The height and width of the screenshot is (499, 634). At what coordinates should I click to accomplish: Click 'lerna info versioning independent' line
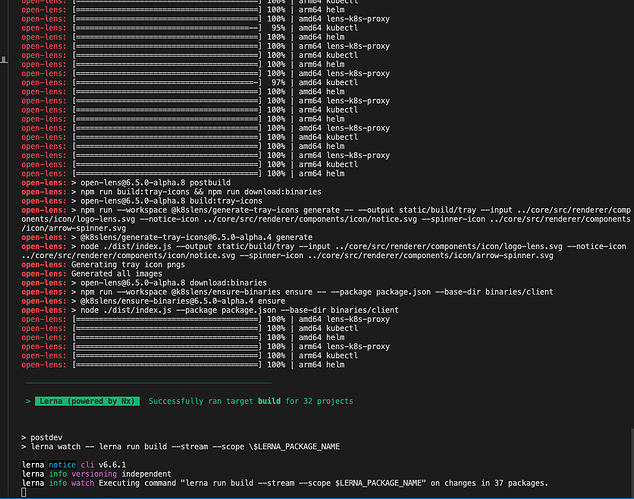(x=96, y=474)
